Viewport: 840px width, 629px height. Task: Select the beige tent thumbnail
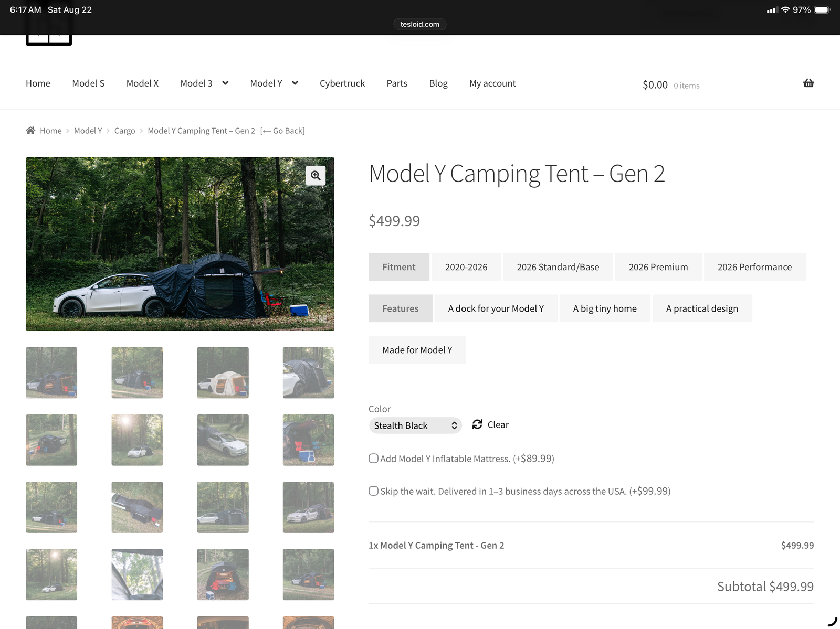tap(223, 372)
